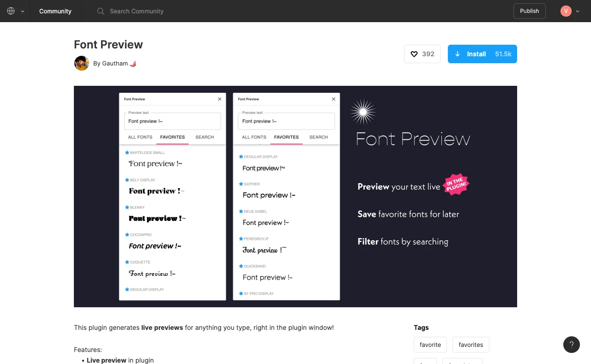Select the Community menu item

tap(55, 11)
